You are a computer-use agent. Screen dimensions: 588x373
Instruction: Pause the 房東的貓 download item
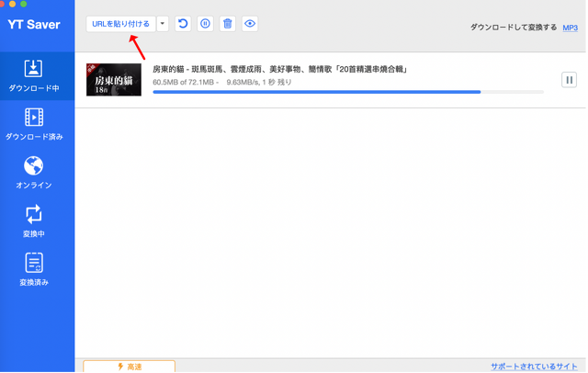(569, 80)
